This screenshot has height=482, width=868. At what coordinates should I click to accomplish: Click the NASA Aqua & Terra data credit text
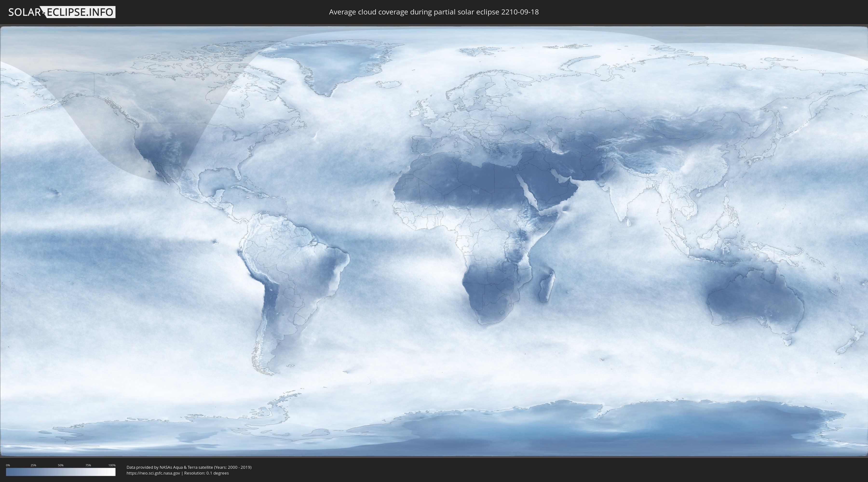(189, 467)
